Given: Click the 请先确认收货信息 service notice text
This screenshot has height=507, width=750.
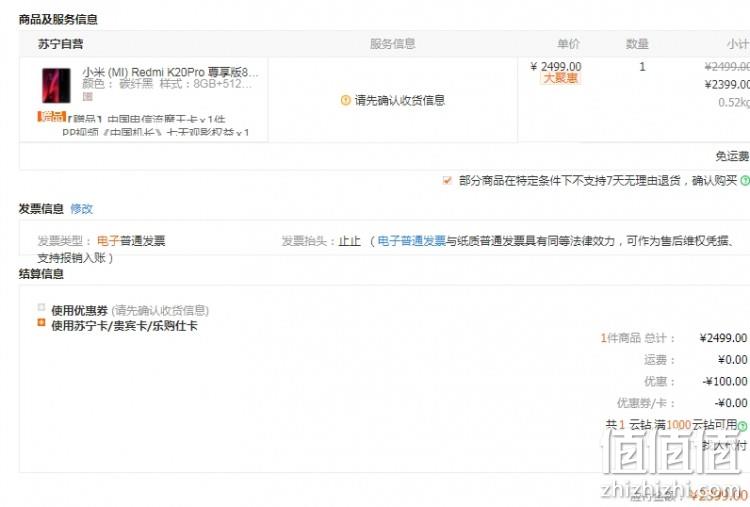Looking at the screenshot, I should 399,100.
